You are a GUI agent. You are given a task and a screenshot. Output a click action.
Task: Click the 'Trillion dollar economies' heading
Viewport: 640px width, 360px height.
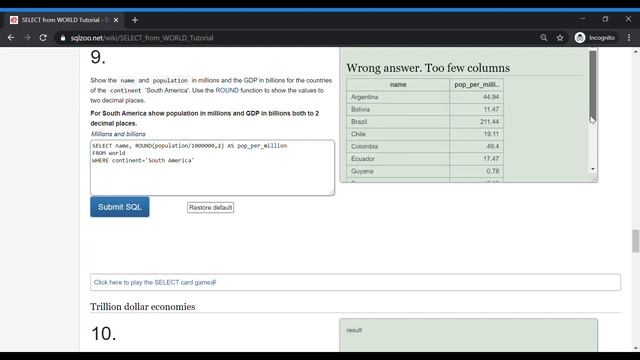tap(142, 307)
